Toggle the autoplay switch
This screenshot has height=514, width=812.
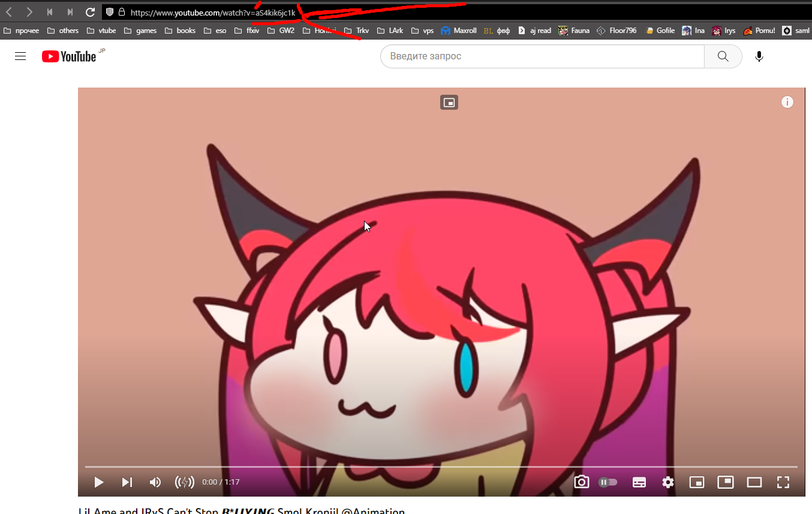point(608,482)
